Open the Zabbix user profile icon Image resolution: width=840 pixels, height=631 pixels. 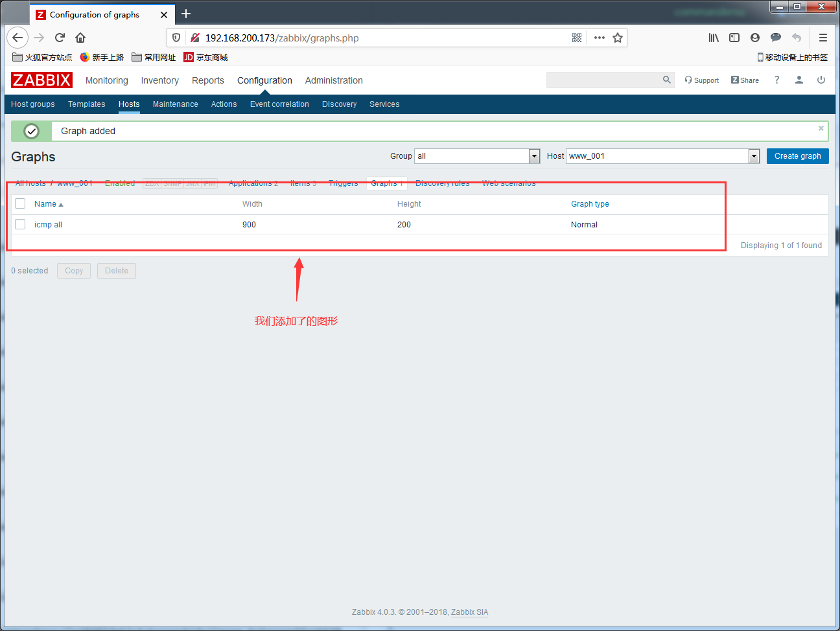799,80
